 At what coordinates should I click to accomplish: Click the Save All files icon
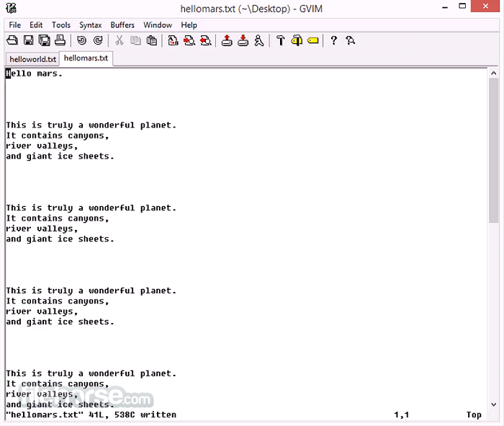tap(45, 41)
